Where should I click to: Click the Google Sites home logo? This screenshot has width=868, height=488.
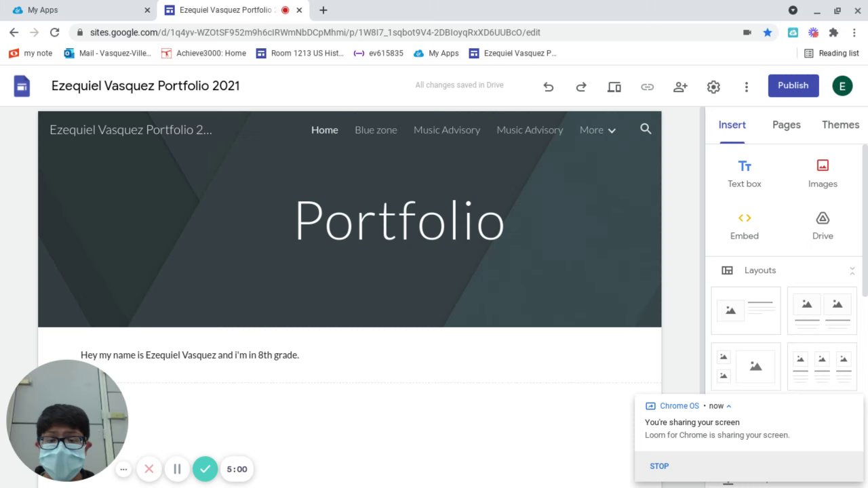point(22,86)
